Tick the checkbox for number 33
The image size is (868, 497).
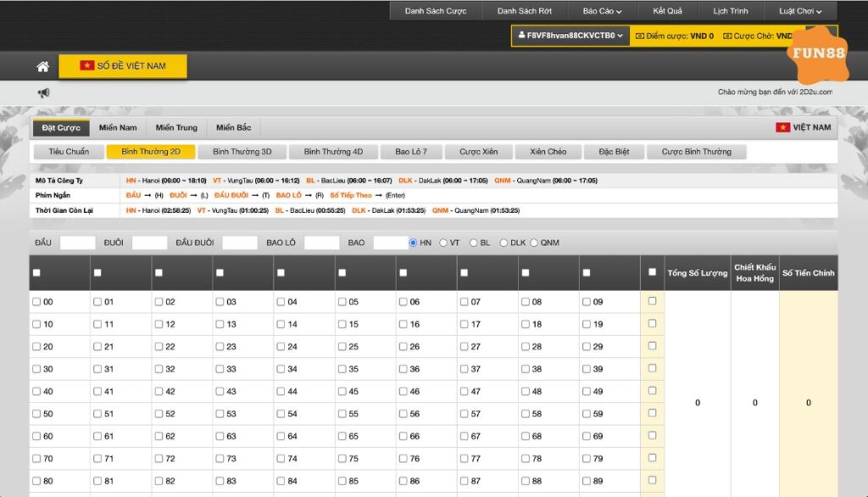click(220, 369)
